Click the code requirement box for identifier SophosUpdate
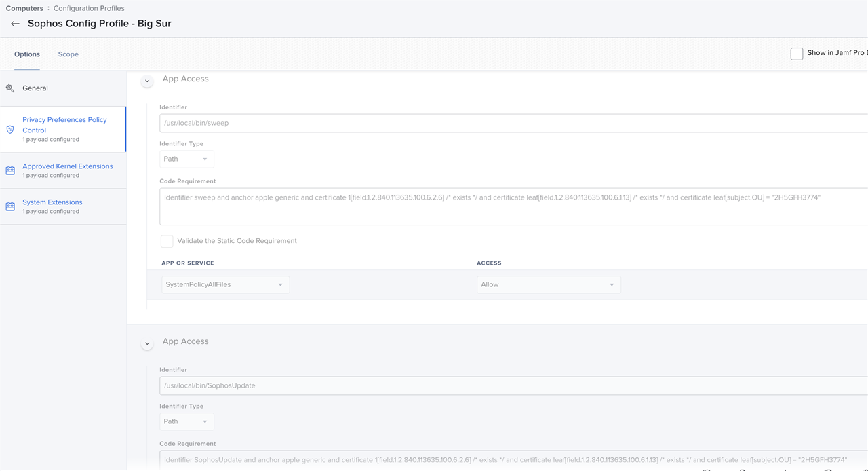This screenshot has width=868, height=471. click(513, 459)
